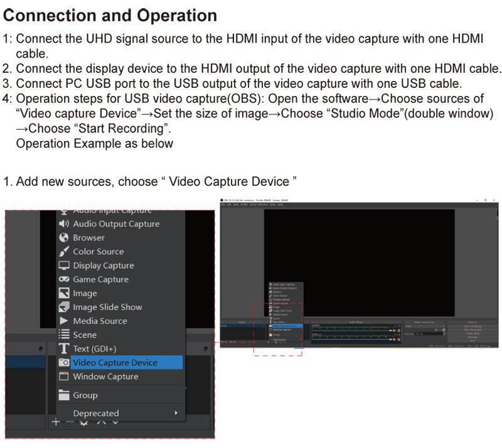Click the move source down chevron
The image size is (502, 448).
pos(115,422)
